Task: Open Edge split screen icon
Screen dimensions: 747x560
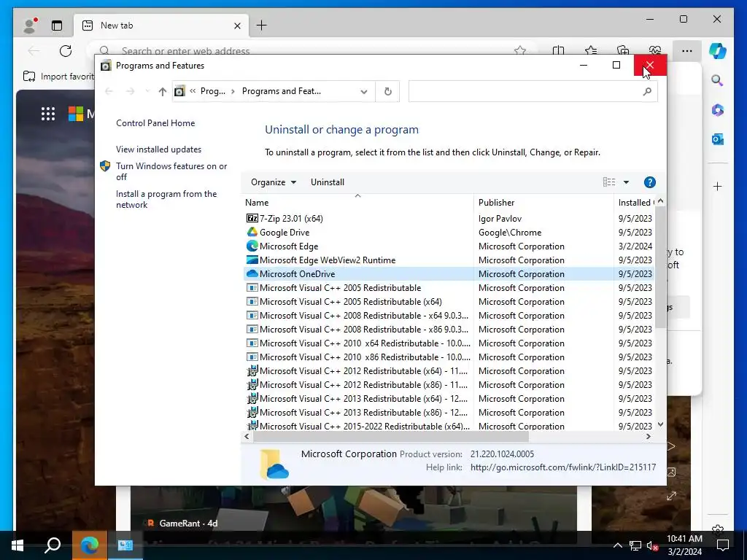Action: click(x=558, y=50)
